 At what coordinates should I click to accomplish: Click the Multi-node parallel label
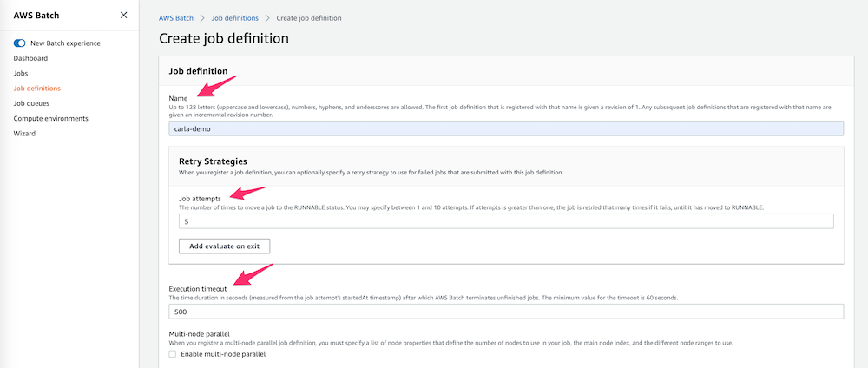[x=199, y=333]
